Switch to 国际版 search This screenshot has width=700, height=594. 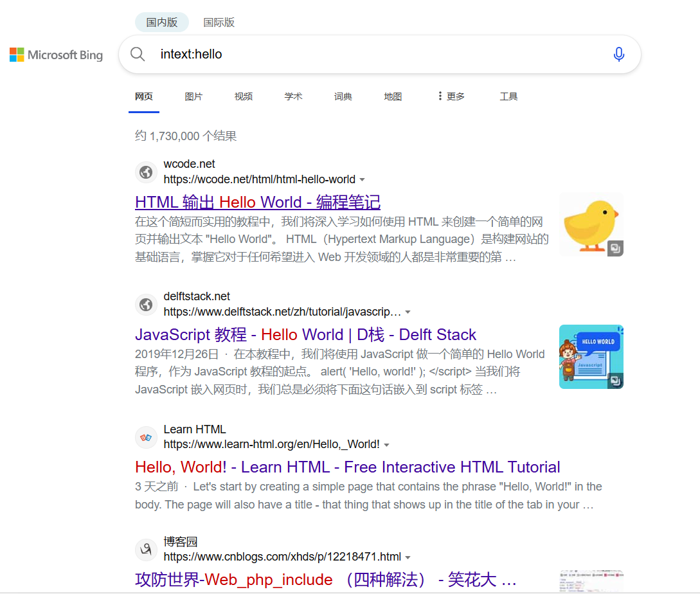pyautogui.click(x=219, y=22)
